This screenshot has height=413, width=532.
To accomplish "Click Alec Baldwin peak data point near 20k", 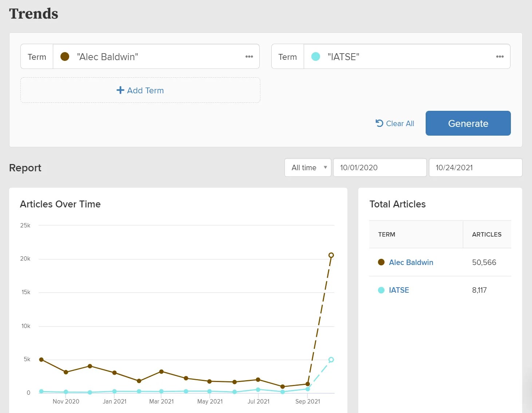I will click(x=331, y=255).
